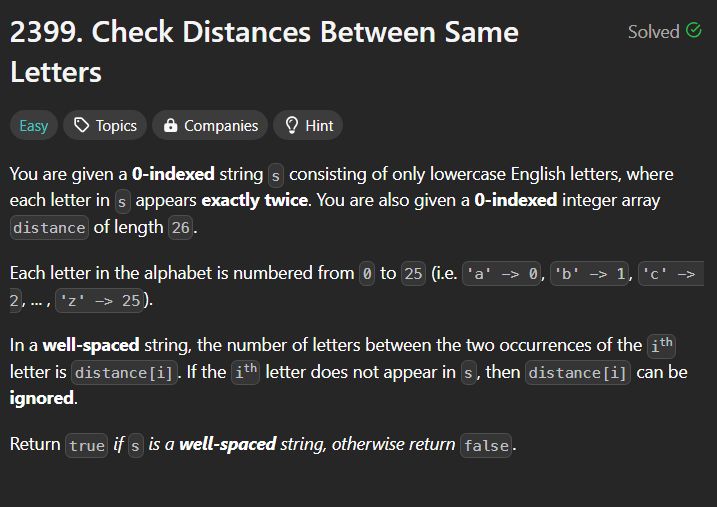Click the 'a' -> 0 code chip
This screenshot has height=507, width=717.
coord(502,274)
